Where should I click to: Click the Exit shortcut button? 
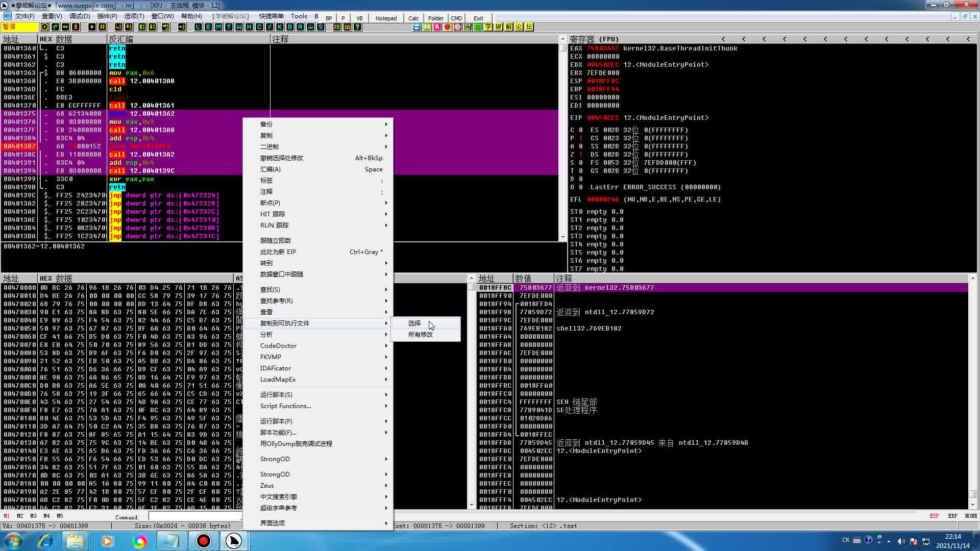pyautogui.click(x=478, y=18)
